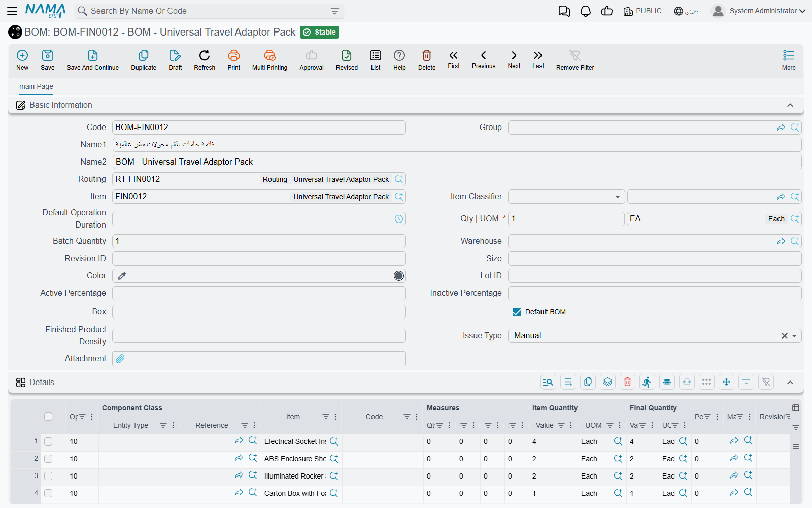Open the Item column options menu
This screenshot has height=508, width=812.
335,417
